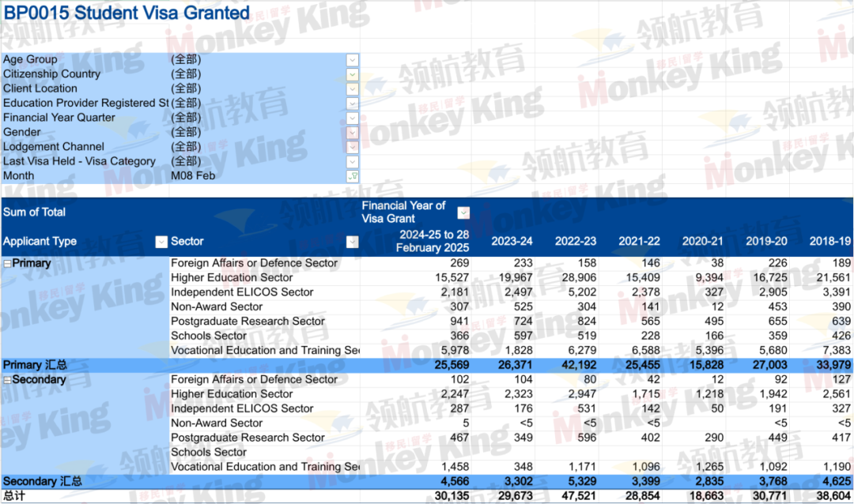
Task: Click Primary Non-Award value 307
Action: [x=459, y=307]
